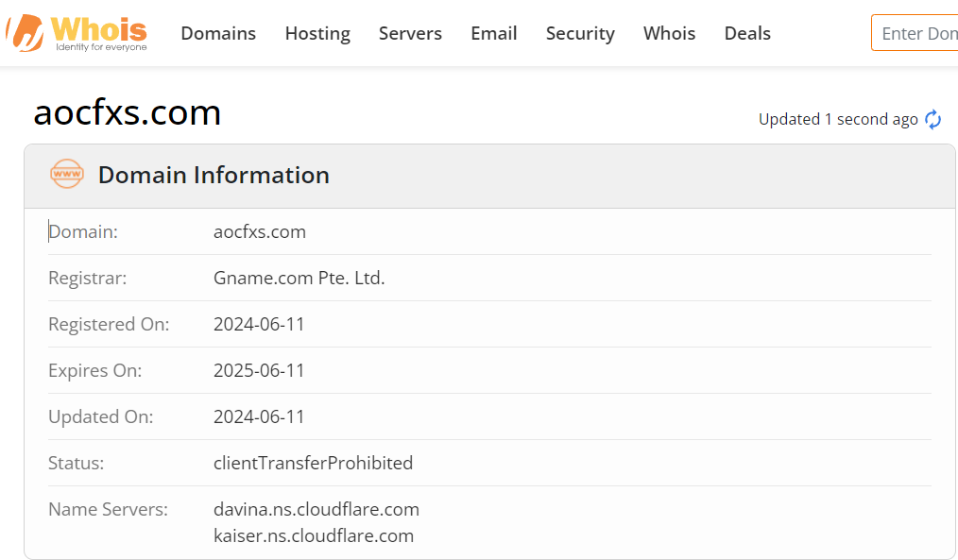Select registrar value Gname.com Pte. Ltd.
Viewport: 958px width, 560px height.
(299, 278)
